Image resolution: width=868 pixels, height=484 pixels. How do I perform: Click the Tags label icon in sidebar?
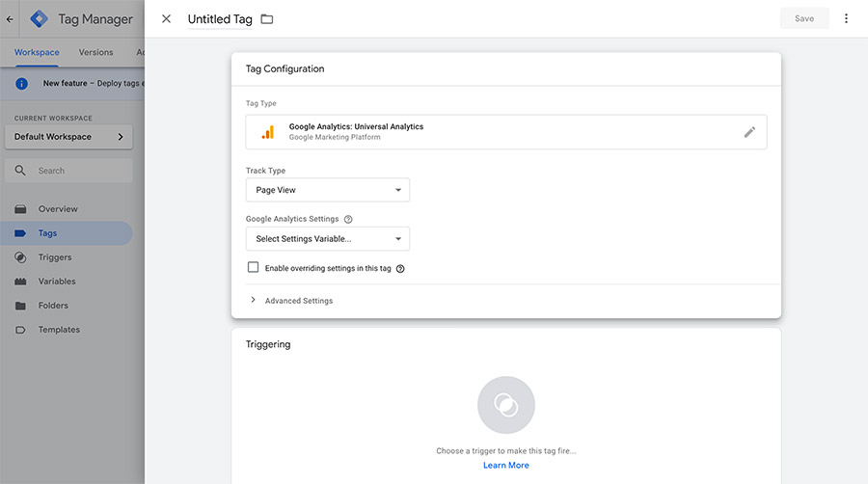click(x=20, y=233)
